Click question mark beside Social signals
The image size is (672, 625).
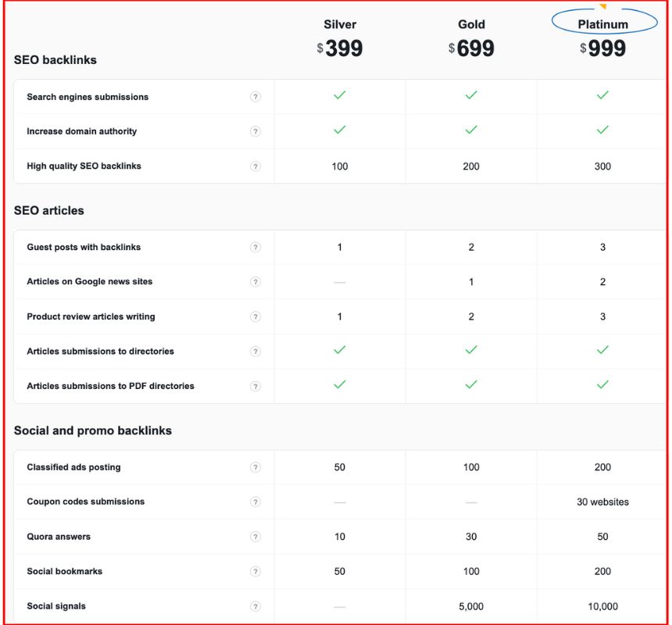255,606
